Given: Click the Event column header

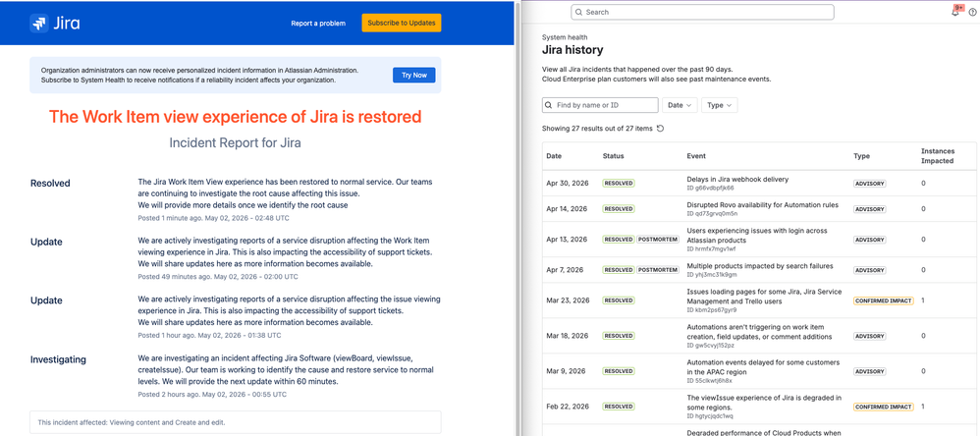Looking at the screenshot, I should coord(696,156).
